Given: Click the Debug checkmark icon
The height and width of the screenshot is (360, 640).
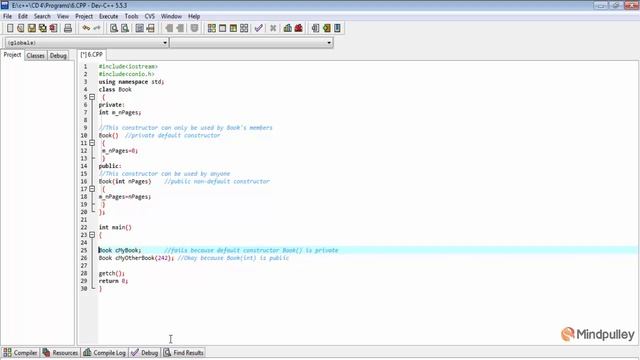Looking at the screenshot, I should [x=258, y=28].
